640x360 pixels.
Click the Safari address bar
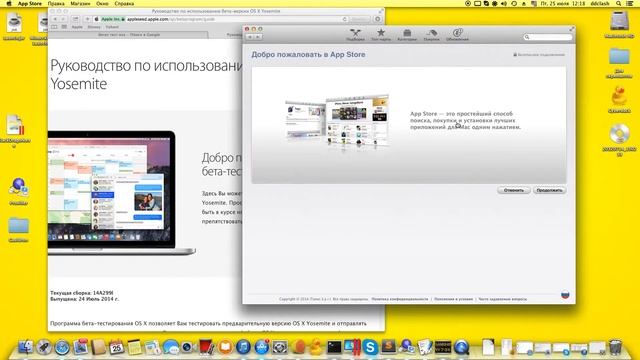point(220,19)
